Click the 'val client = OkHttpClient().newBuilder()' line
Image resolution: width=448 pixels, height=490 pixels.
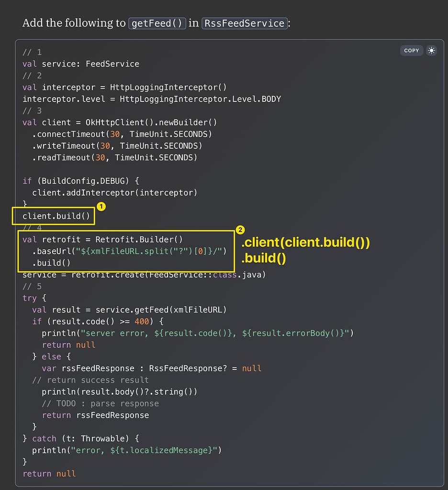[120, 122]
